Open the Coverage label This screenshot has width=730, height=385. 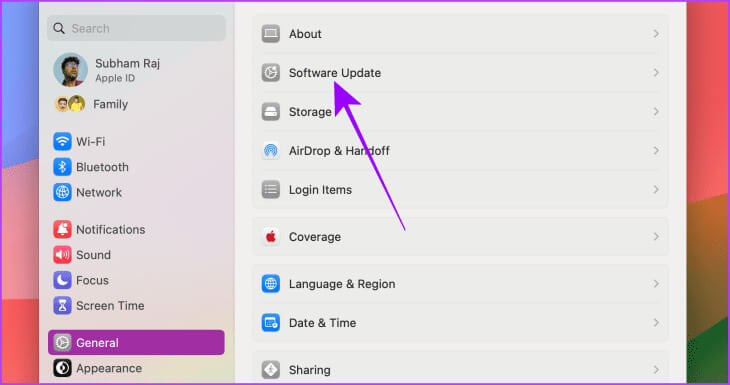(315, 236)
